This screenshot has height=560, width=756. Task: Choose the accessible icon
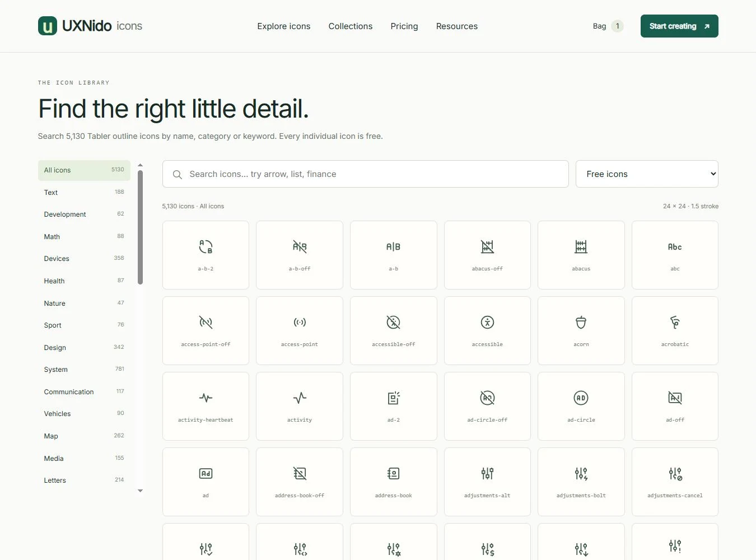487,330
